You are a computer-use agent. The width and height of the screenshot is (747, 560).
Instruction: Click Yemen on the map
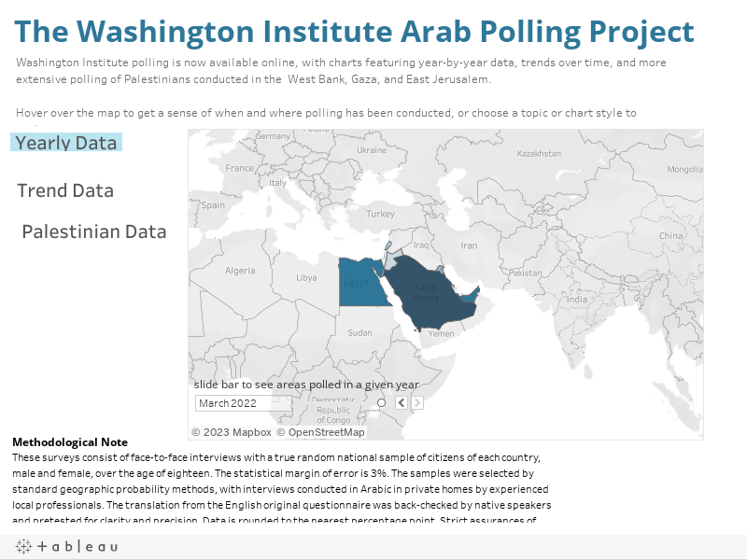click(x=441, y=333)
